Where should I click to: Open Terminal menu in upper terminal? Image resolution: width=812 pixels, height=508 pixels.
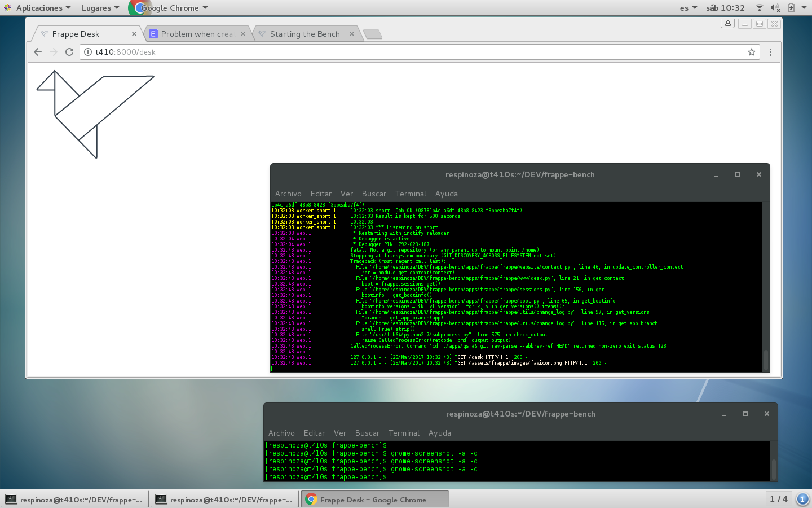(x=411, y=194)
